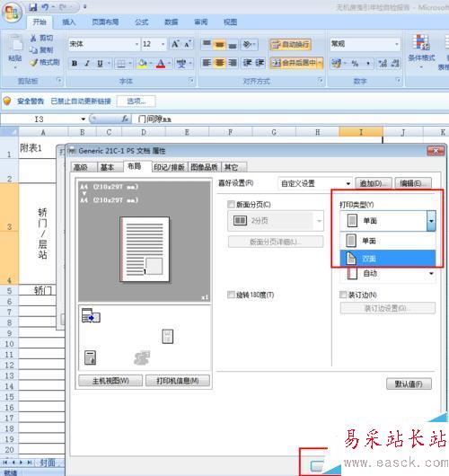Switch to the 图像品质 tab in printer dialog
The image size is (449, 476).
205,167
